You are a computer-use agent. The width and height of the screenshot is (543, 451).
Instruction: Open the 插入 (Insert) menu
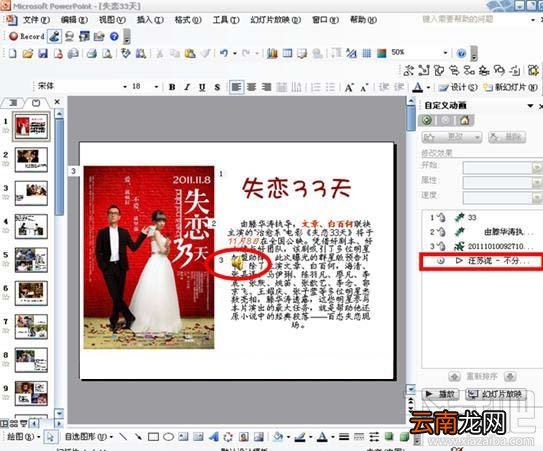tap(150, 20)
